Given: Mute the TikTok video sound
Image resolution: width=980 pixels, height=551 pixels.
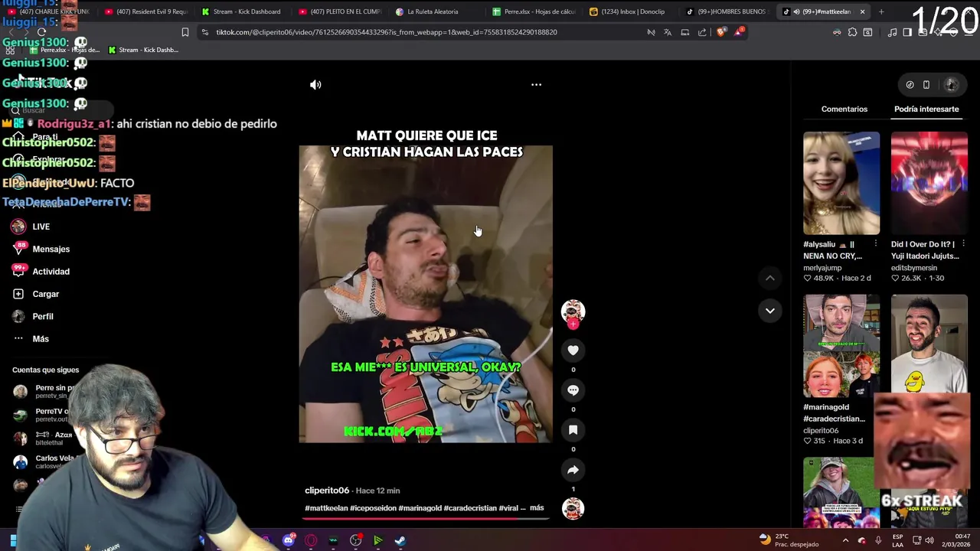Looking at the screenshot, I should point(315,85).
